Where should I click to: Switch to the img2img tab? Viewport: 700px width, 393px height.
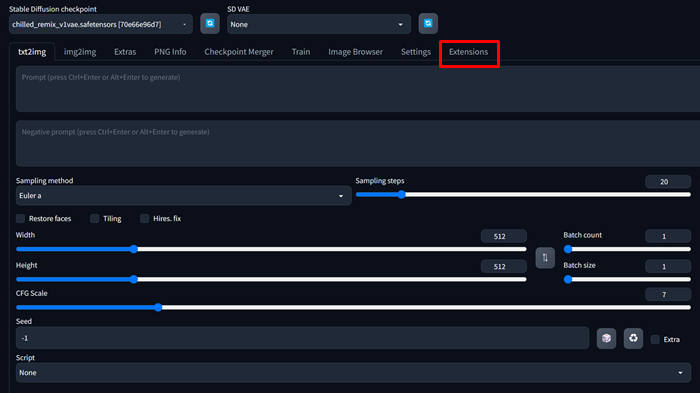point(80,52)
